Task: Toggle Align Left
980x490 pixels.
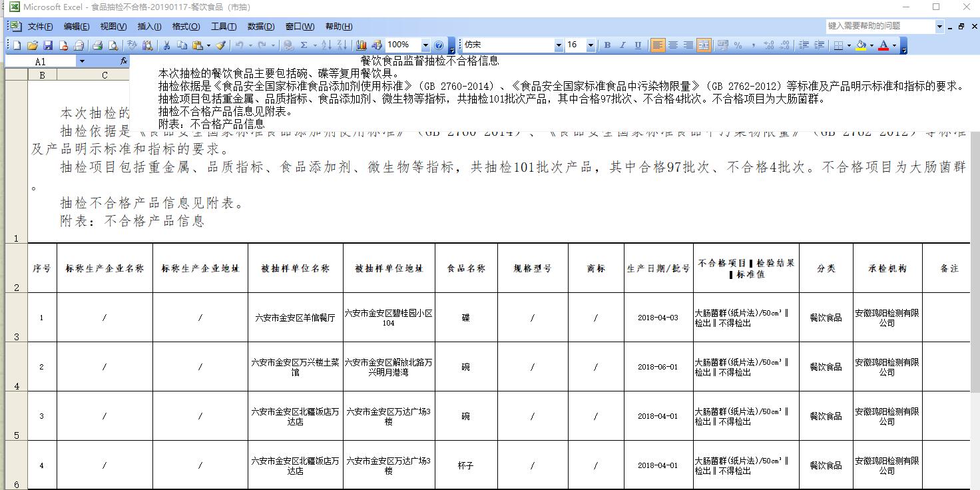Action: coord(658,45)
